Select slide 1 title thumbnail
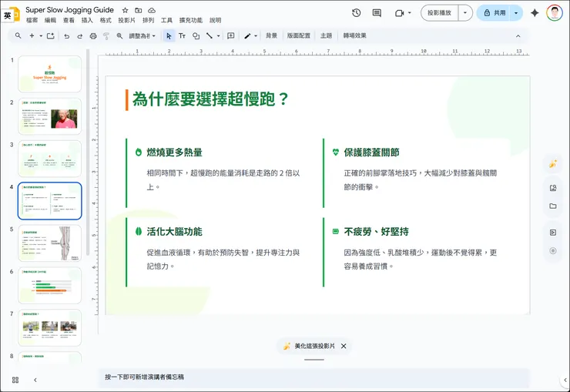Screen dimensions: 570x392 click(50, 74)
